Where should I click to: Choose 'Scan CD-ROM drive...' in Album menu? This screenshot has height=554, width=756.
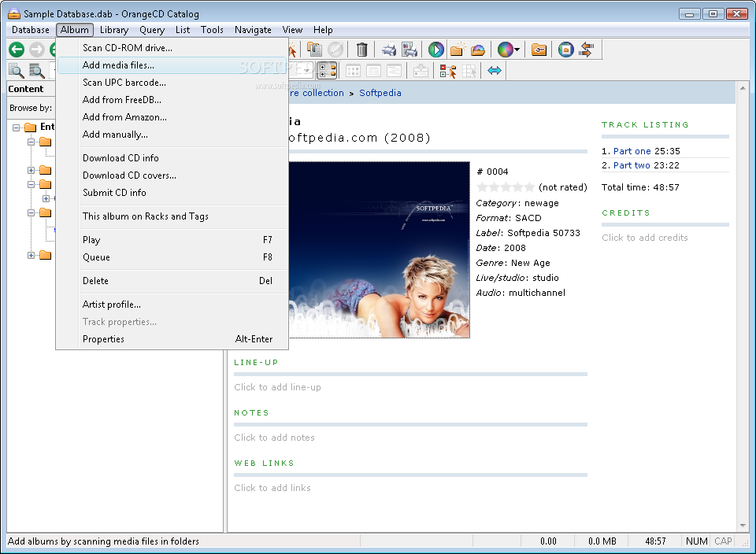[172, 48]
